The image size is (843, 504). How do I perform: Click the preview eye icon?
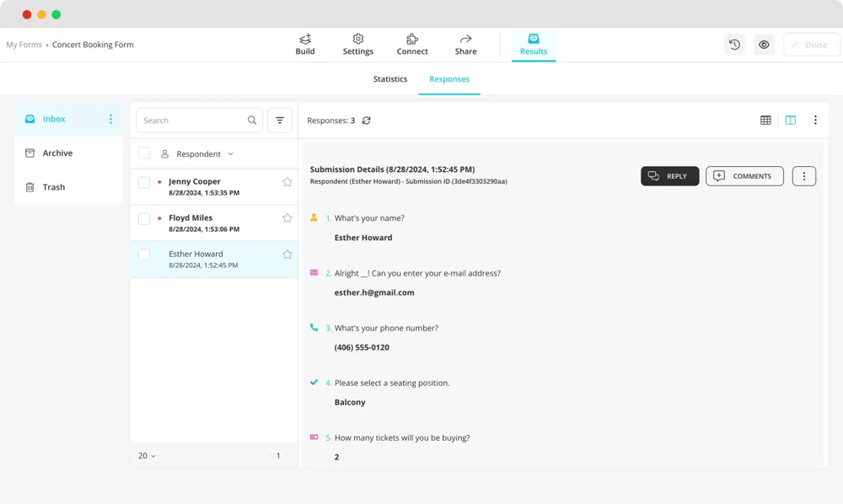click(764, 45)
